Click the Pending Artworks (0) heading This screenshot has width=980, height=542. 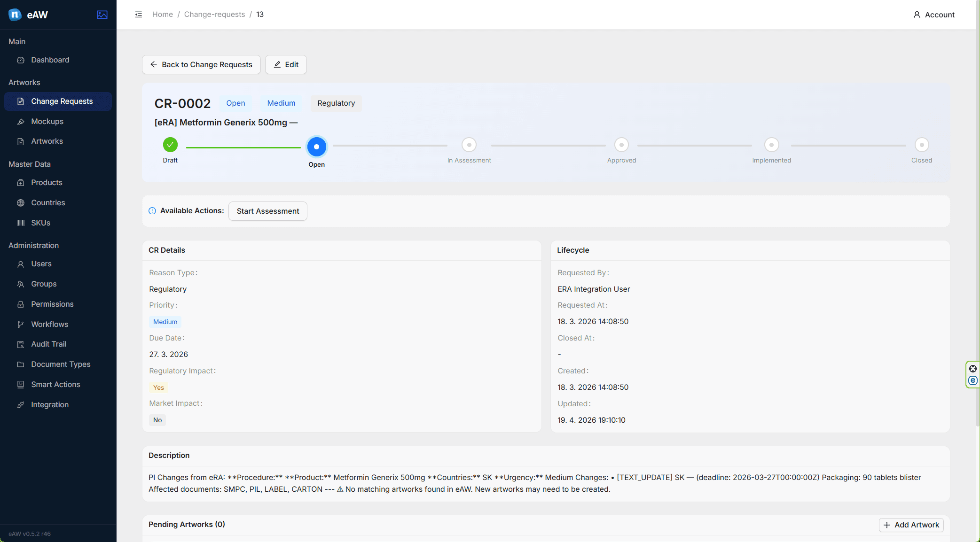187,525
